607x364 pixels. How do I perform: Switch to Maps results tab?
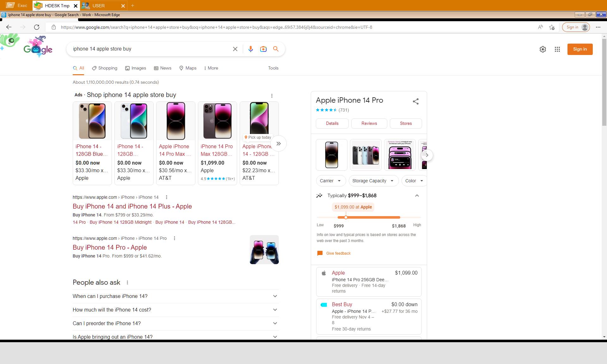pyautogui.click(x=188, y=68)
